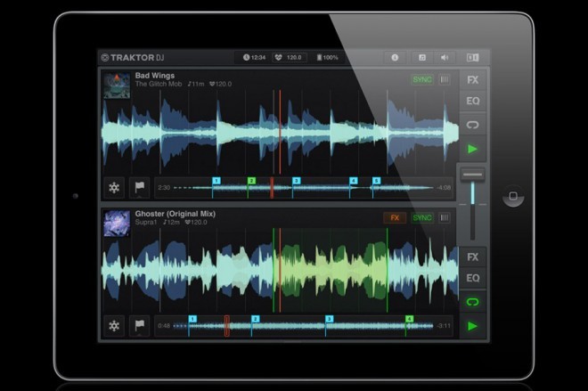The height and width of the screenshot is (391, 588).
Task: Tap Ghoster album artwork
Action: click(117, 224)
